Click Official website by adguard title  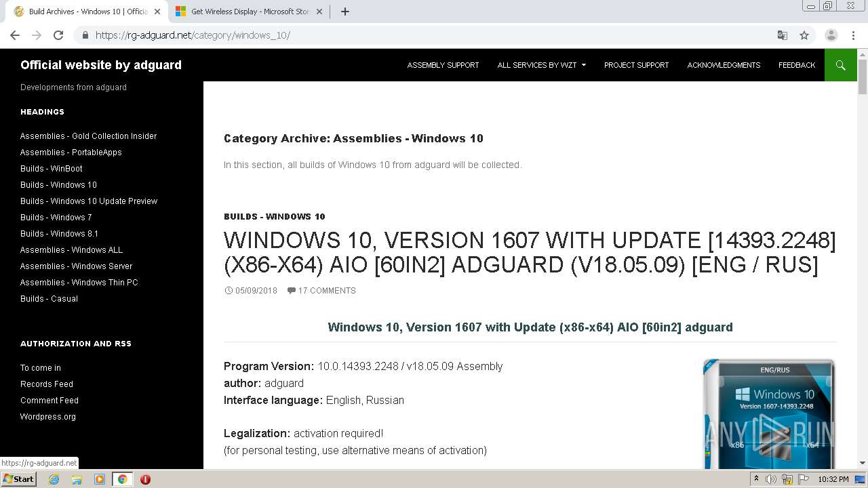pyautogui.click(x=101, y=65)
